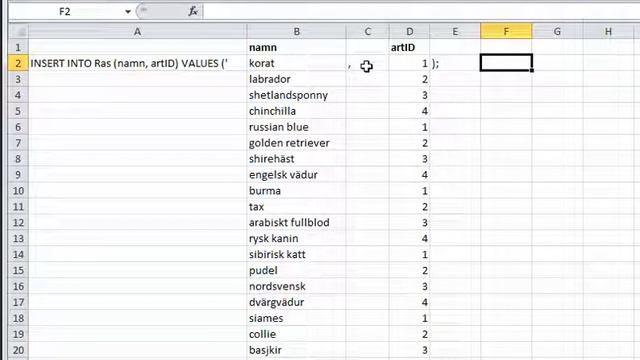Select the cell with 'rysk kanin'
The width and height of the screenshot is (640, 360).
(297, 238)
